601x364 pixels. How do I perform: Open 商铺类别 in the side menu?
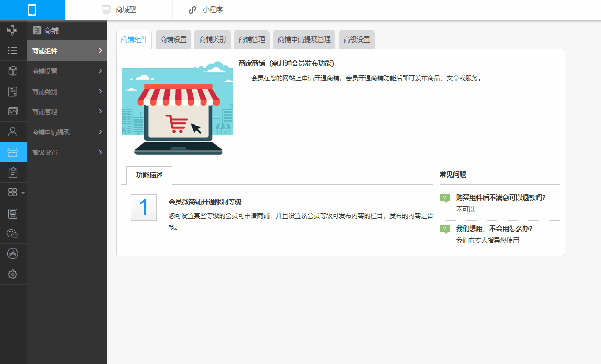(67, 91)
